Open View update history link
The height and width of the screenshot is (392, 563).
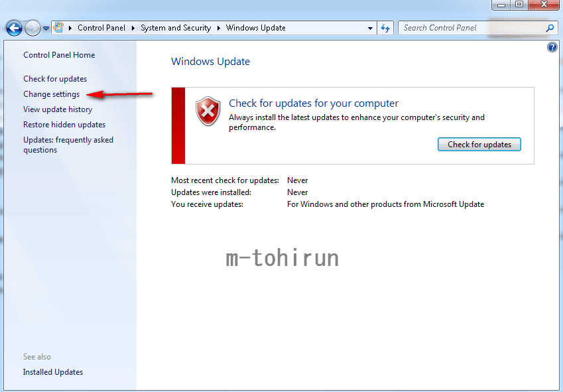pyautogui.click(x=58, y=109)
